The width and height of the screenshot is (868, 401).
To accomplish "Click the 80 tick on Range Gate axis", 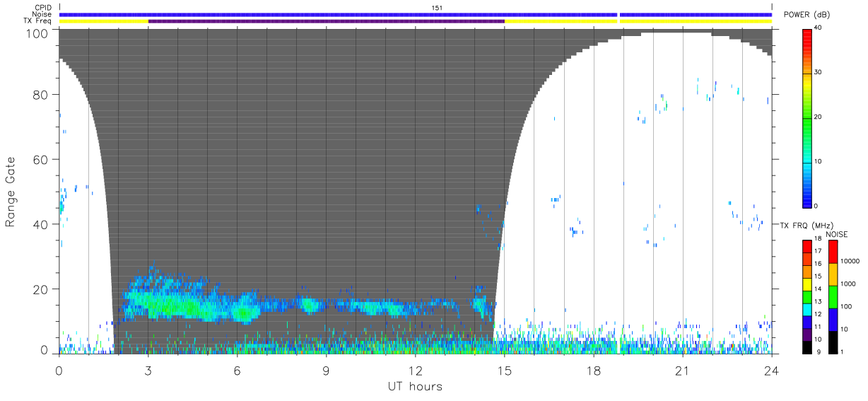I will pos(42,95).
